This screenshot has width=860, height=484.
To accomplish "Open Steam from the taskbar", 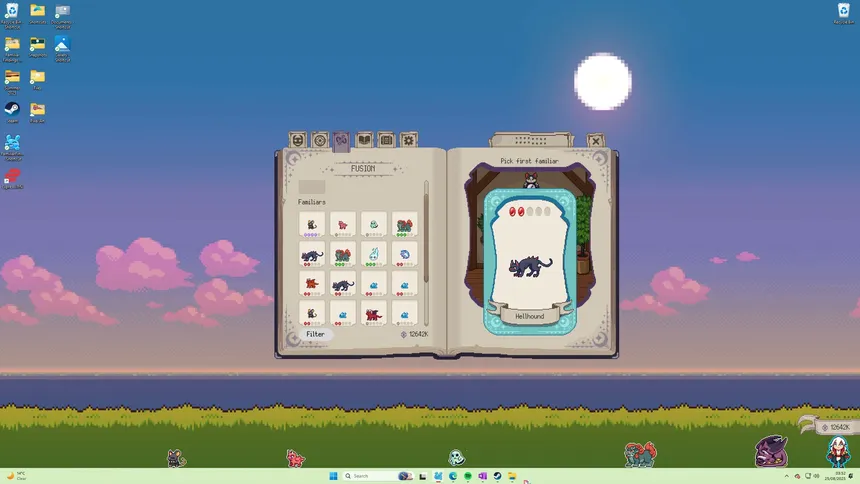I will pos(497,476).
